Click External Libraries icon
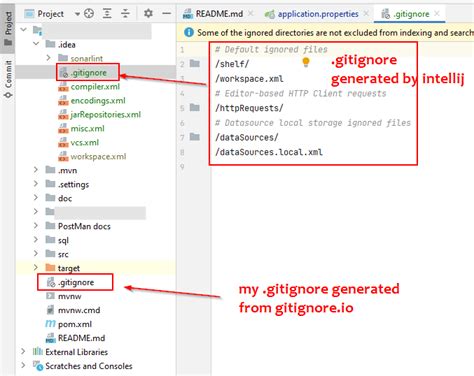Screen dimensions: 474x376 (x=38, y=351)
